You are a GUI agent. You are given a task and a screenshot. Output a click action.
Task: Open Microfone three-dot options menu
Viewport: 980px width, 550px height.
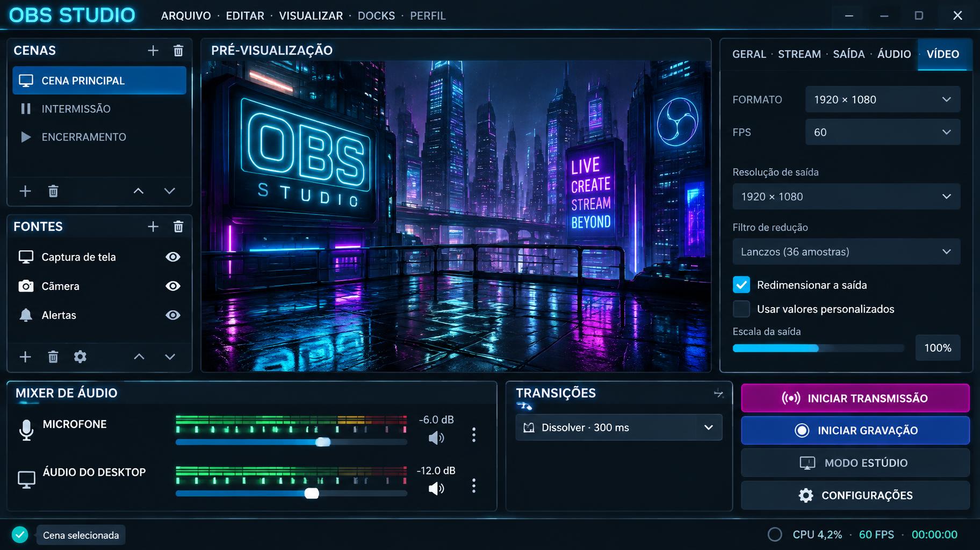coord(473,435)
